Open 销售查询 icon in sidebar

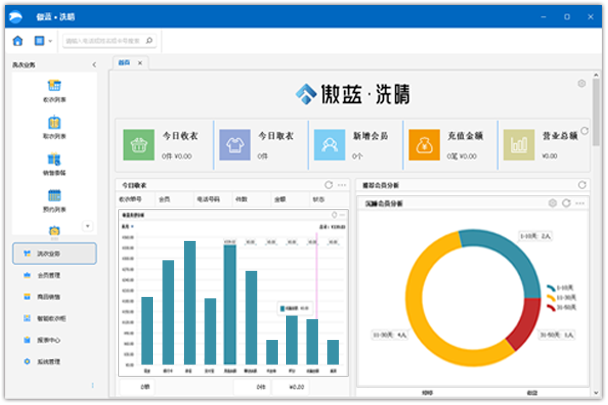pos(54,159)
